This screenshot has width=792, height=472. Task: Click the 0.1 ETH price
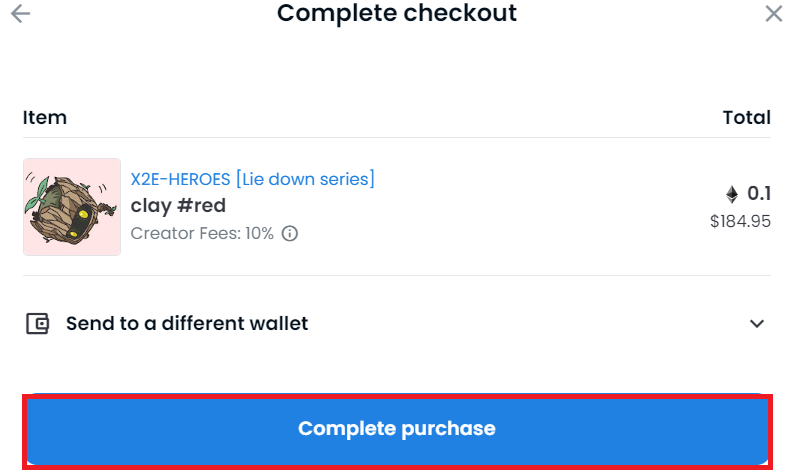pos(759,194)
